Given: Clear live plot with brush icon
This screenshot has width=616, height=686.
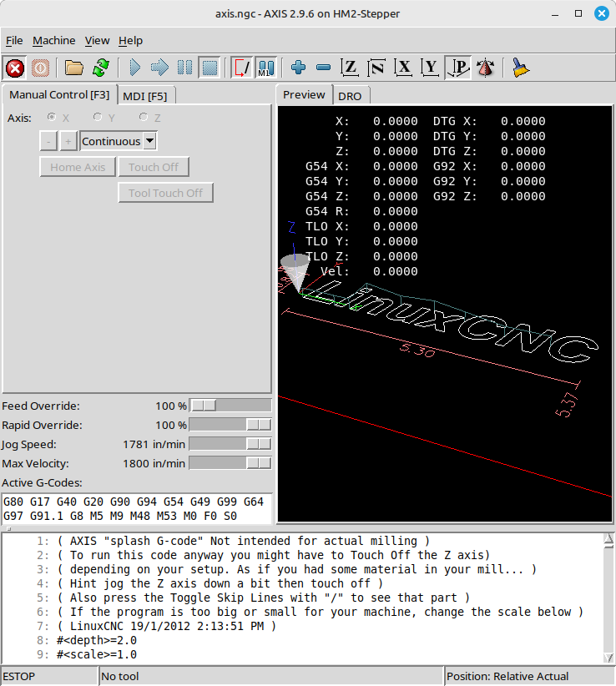Looking at the screenshot, I should click(521, 68).
